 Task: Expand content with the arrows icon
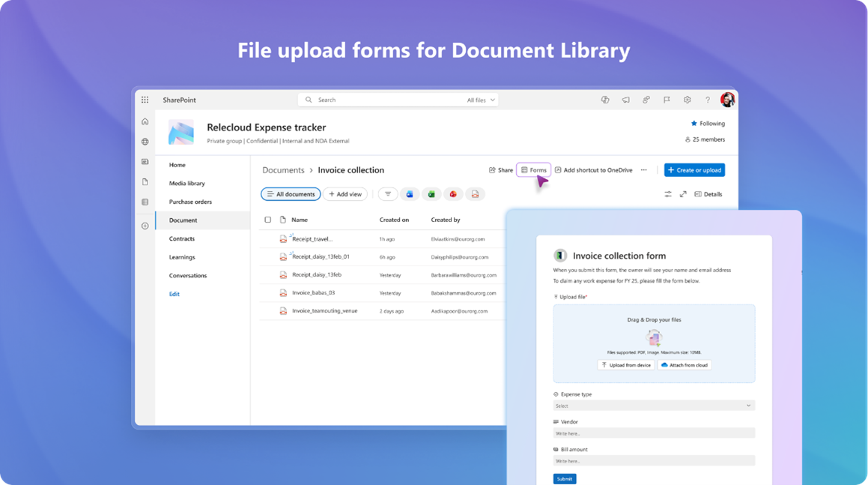pyautogui.click(x=683, y=194)
